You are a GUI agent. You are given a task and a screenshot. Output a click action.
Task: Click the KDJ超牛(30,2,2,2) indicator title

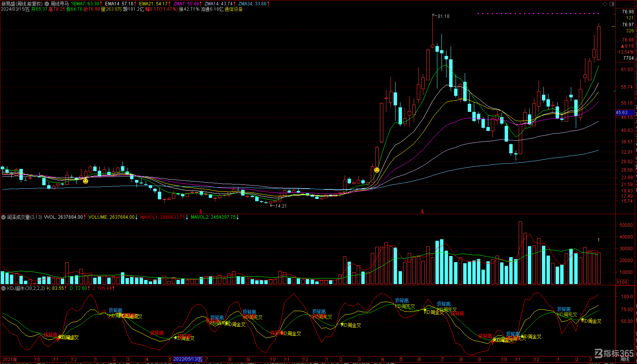click(26, 288)
